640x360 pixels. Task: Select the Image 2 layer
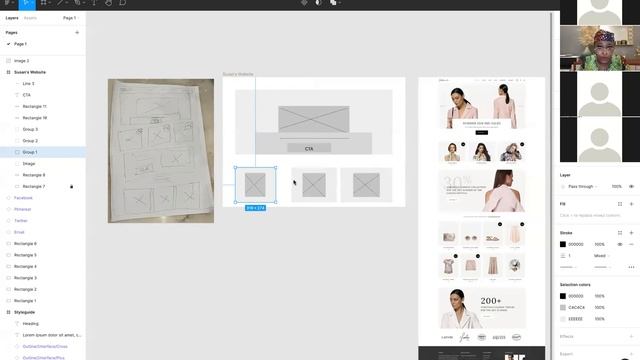pyautogui.click(x=43, y=61)
